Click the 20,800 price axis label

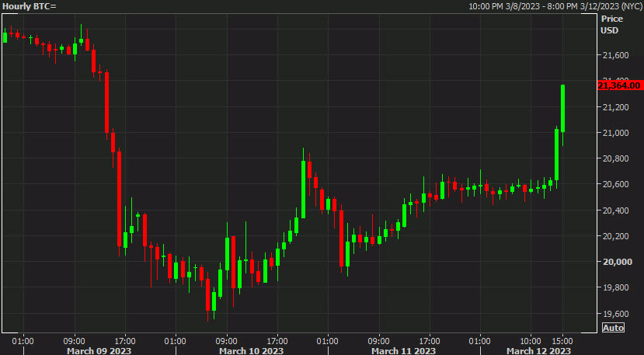[614, 158]
